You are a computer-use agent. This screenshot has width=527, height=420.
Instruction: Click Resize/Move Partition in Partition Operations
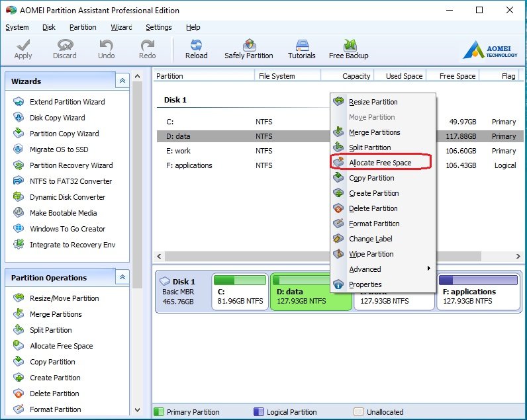64,298
